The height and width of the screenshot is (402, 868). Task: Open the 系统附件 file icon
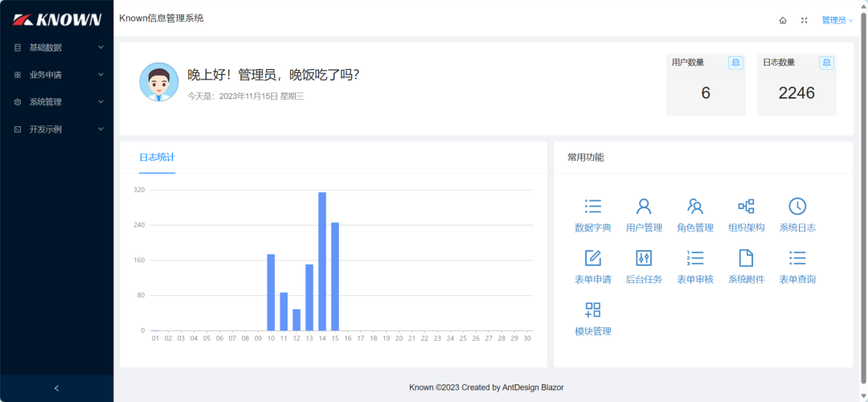(x=746, y=258)
